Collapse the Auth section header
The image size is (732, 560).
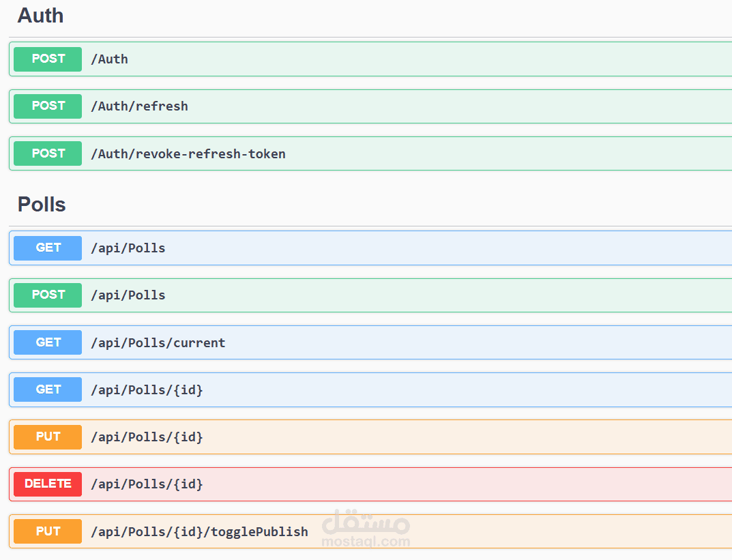(41, 16)
